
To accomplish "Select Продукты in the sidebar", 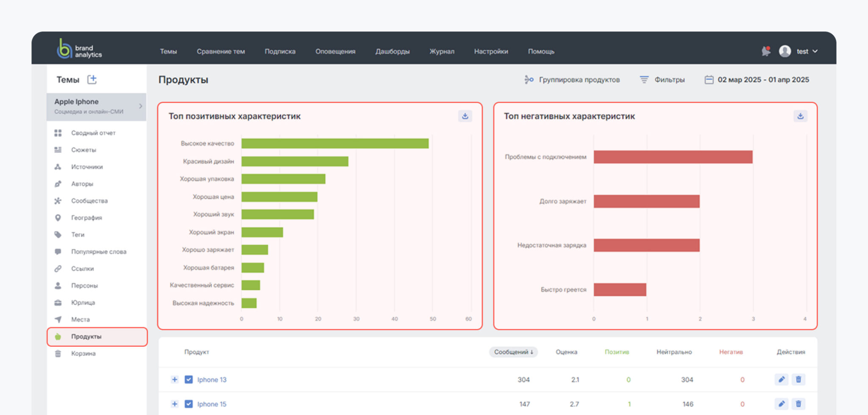I will coord(97,337).
